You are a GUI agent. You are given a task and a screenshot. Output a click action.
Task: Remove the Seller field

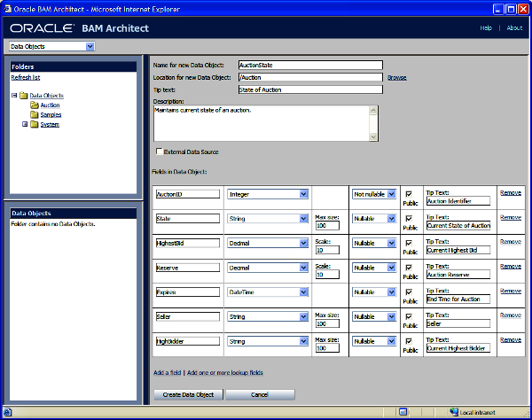[511, 315]
